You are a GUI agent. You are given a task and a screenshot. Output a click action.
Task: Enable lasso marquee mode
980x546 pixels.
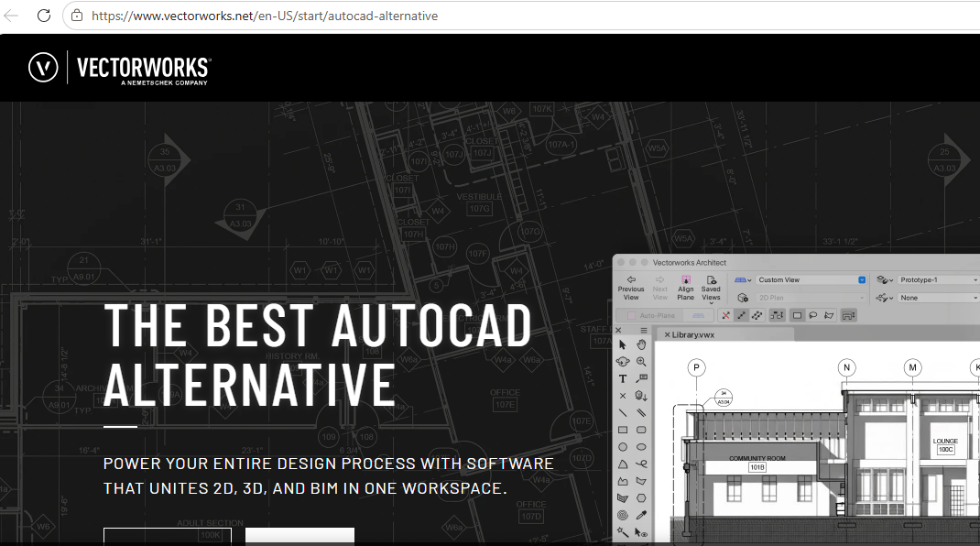click(813, 316)
